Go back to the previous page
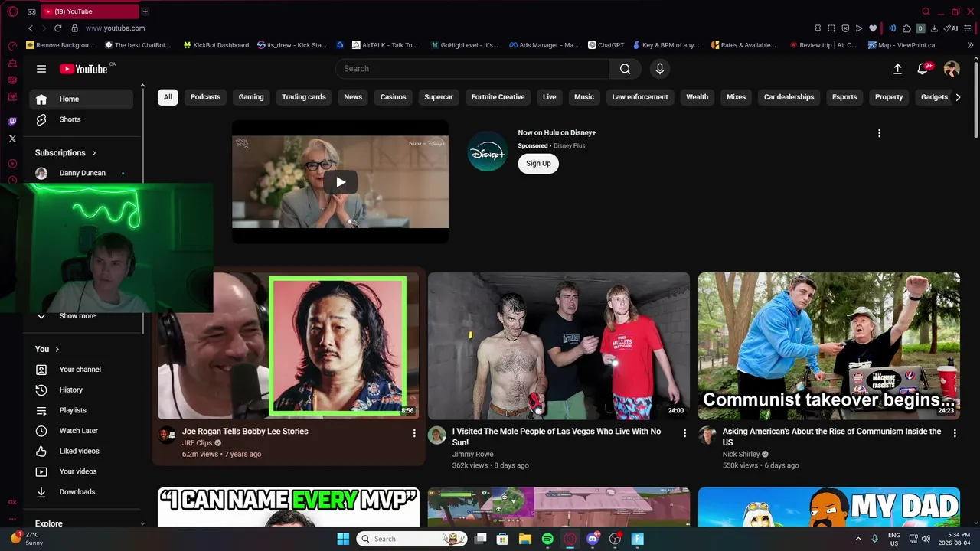 click(31, 28)
